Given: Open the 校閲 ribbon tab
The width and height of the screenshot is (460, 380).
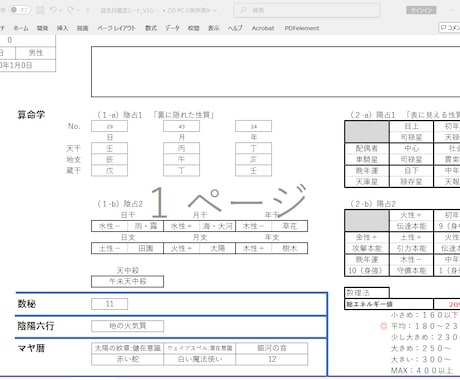Looking at the screenshot, I should pyautogui.click(x=193, y=28).
